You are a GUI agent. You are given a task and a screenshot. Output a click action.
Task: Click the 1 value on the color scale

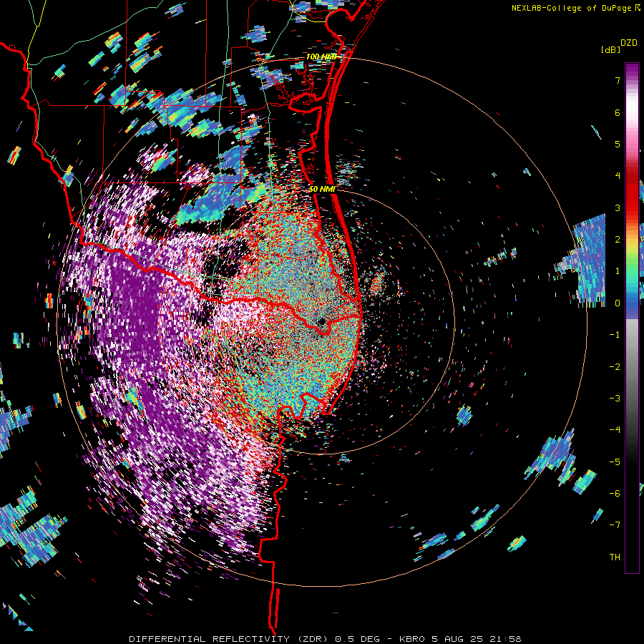(x=618, y=271)
